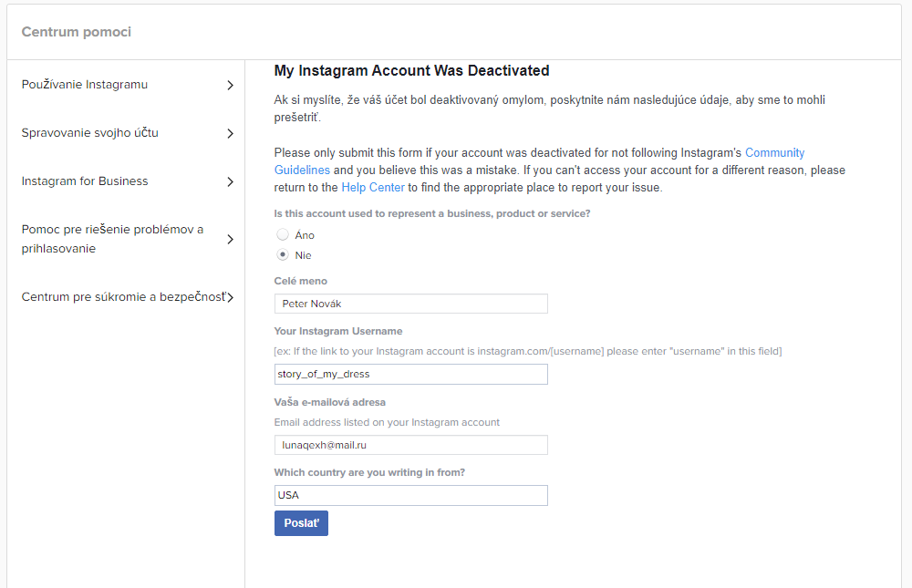This screenshot has height=588, width=912.
Task: Click Which country are you writing in from label
Action: coord(370,472)
